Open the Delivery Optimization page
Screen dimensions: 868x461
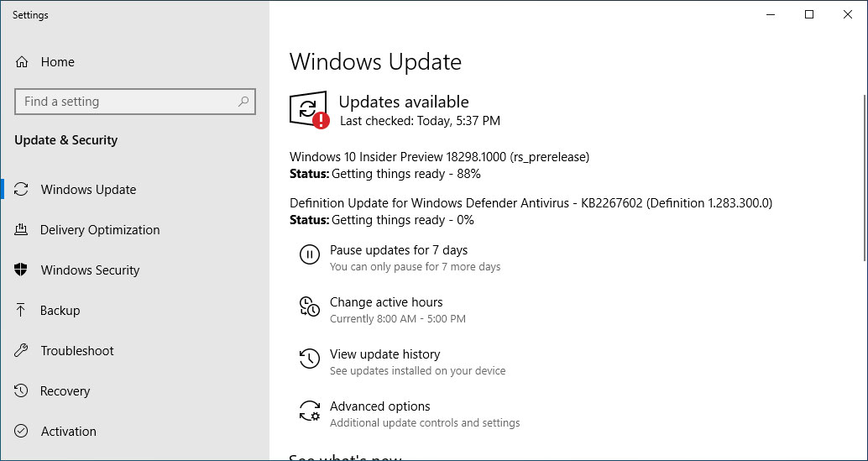click(x=100, y=230)
